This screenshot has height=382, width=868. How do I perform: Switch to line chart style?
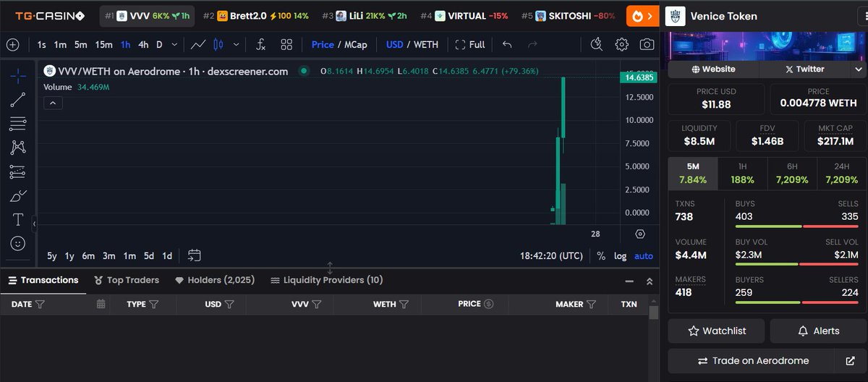coord(197,45)
